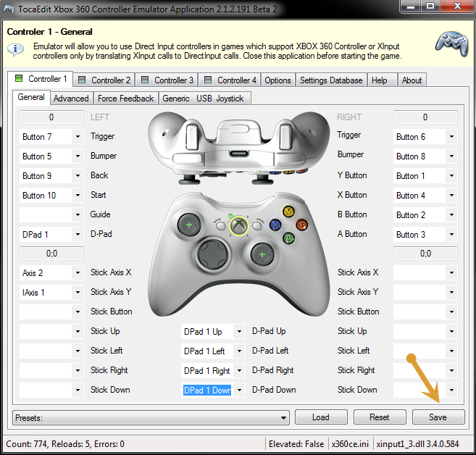This screenshot has height=455, width=476.
Task: Click the D-pad on the controller image
Action: click(x=212, y=254)
